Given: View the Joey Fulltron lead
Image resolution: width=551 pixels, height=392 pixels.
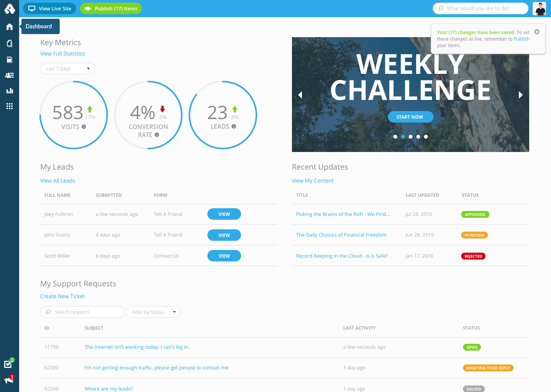Looking at the screenshot, I should click(x=224, y=214).
